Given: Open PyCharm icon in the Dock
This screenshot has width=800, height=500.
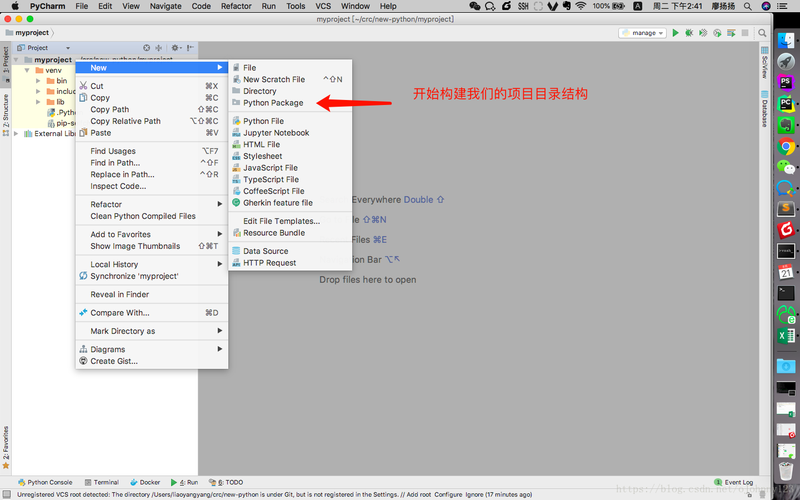Looking at the screenshot, I should [x=786, y=103].
